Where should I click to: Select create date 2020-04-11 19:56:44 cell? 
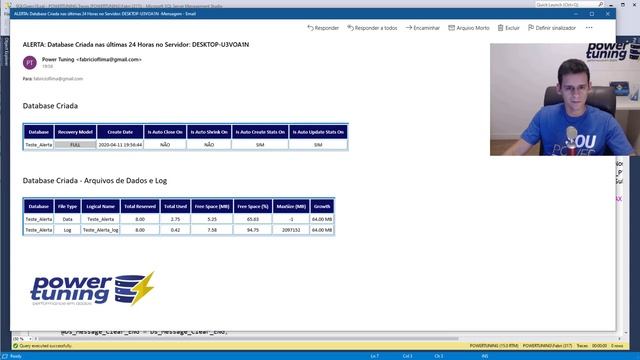coord(120,145)
